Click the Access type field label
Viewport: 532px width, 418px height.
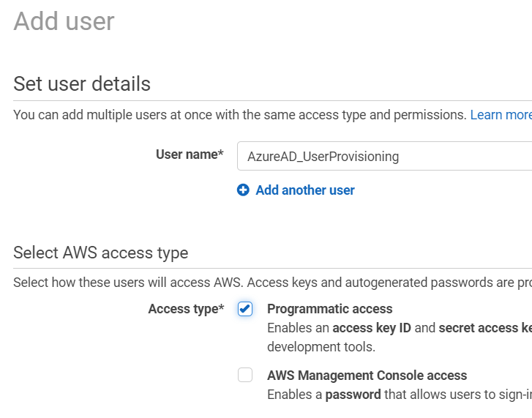[x=186, y=309]
